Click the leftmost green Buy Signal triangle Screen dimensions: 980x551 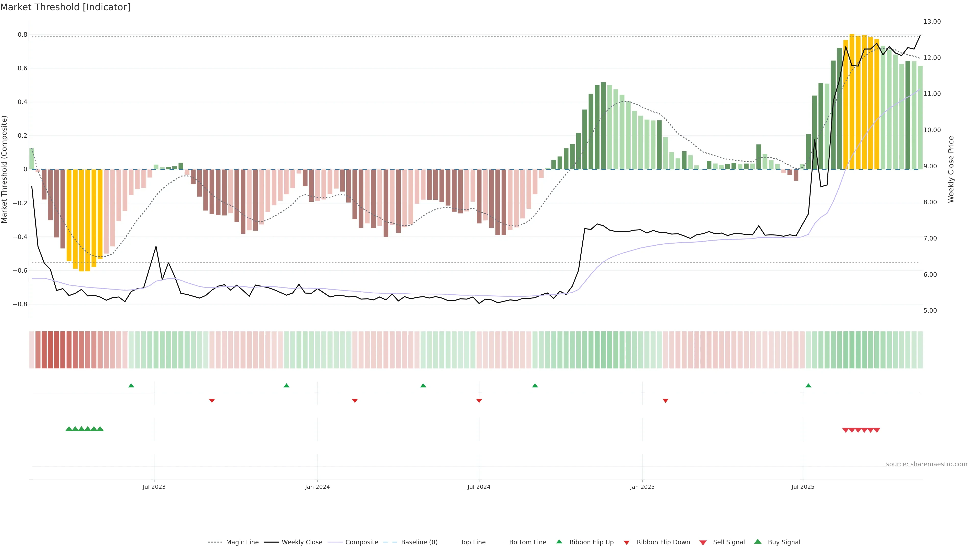tap(69, 429)
